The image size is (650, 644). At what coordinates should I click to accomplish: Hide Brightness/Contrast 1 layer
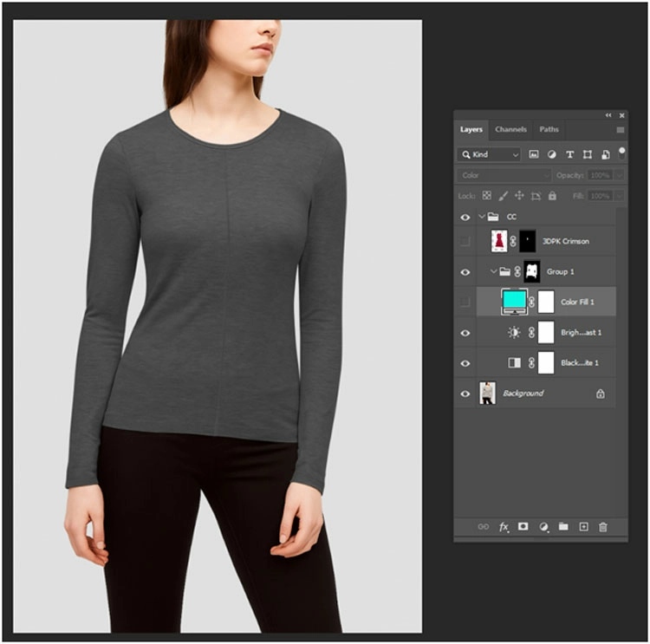coord(465,333)
